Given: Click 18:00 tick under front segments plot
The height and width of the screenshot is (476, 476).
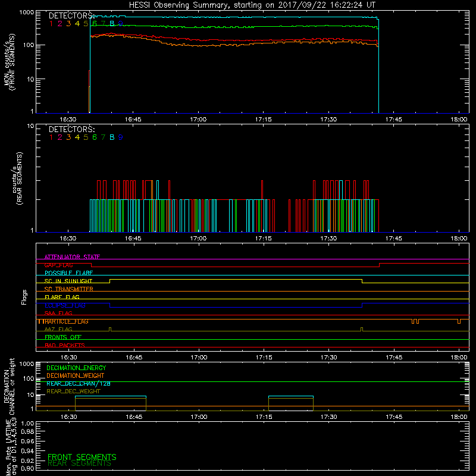Looking at the screenshot, I should coord(459,120).
